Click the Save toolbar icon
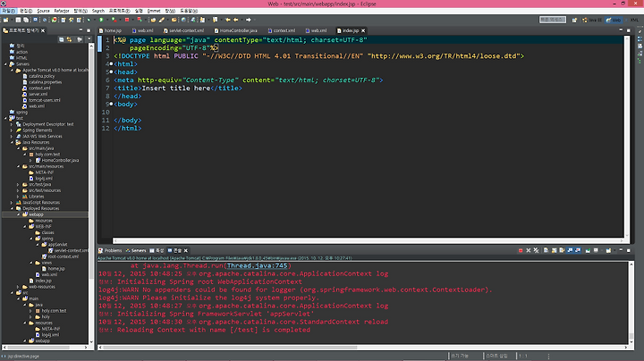Viewport: 644px width, 361px height. (18, 20)
